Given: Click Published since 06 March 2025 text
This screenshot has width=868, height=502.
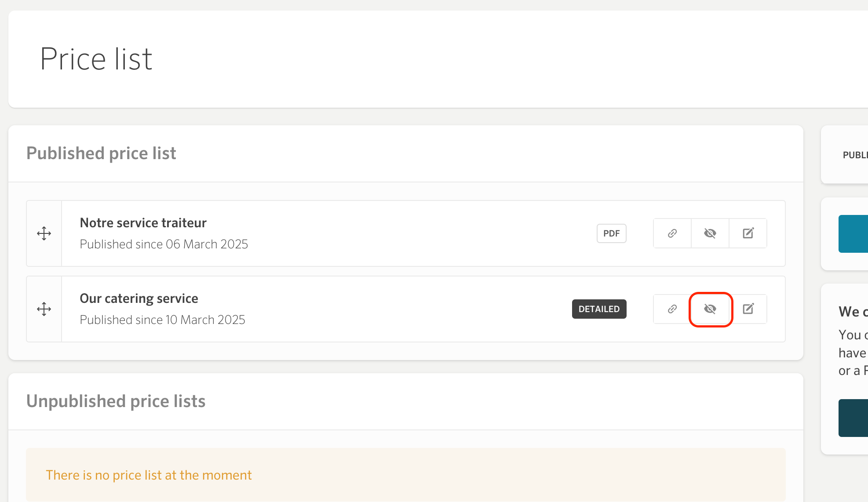Looking at the screenshot, I should 164,244.
